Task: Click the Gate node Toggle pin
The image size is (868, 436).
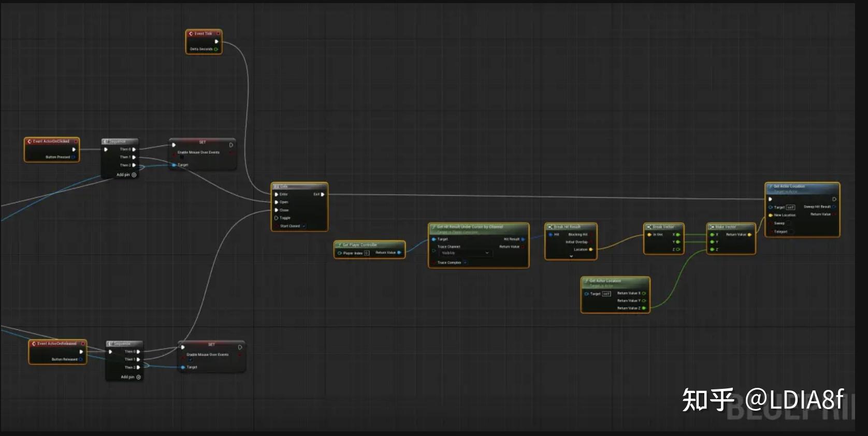Action: click(277, 218)
